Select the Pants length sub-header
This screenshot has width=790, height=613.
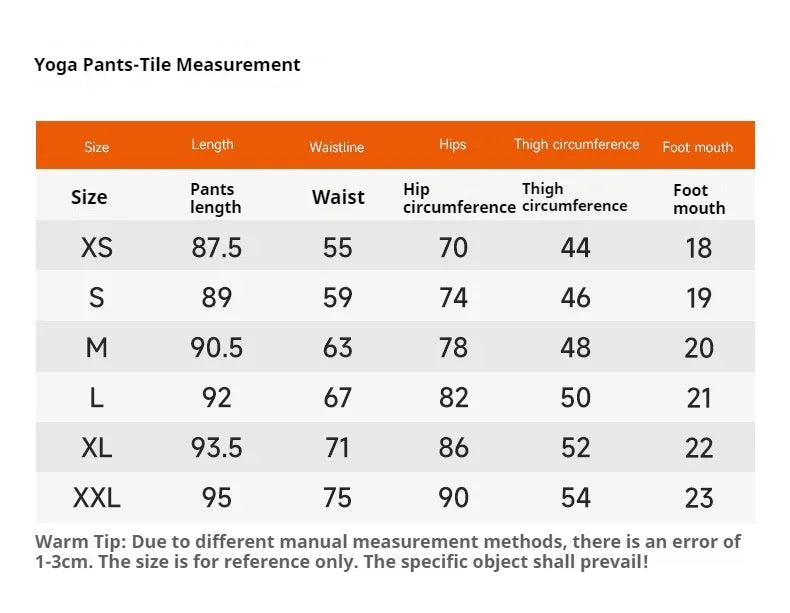click(x=216, y=198)
